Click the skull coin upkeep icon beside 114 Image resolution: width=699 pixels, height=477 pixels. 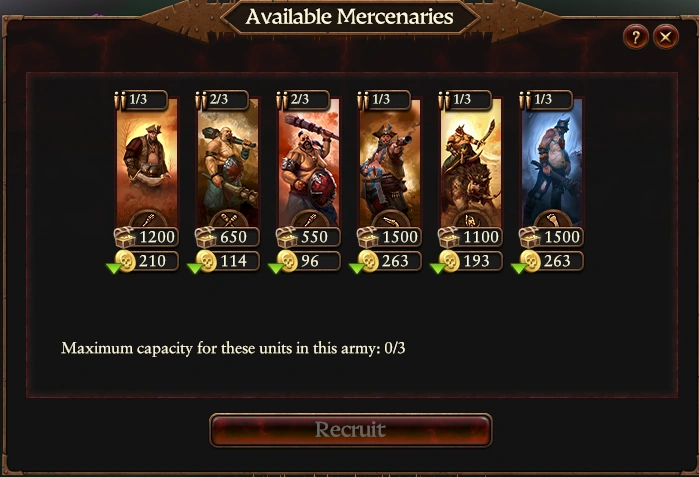click(x=206, y=261)
